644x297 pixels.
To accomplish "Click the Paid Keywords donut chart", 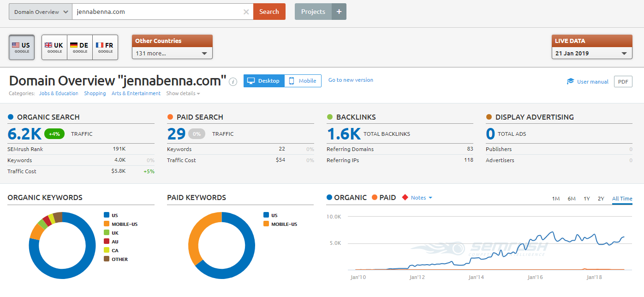I will pos(221,245).
